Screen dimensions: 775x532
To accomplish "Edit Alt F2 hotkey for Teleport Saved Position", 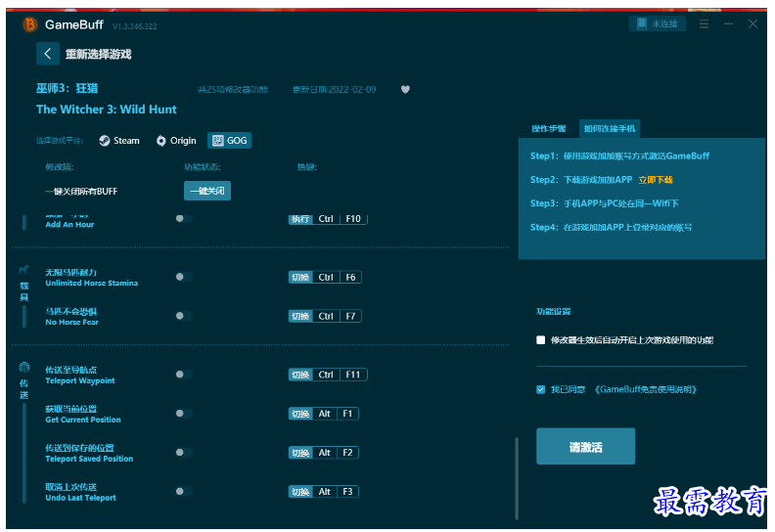I will click(323, 453).
